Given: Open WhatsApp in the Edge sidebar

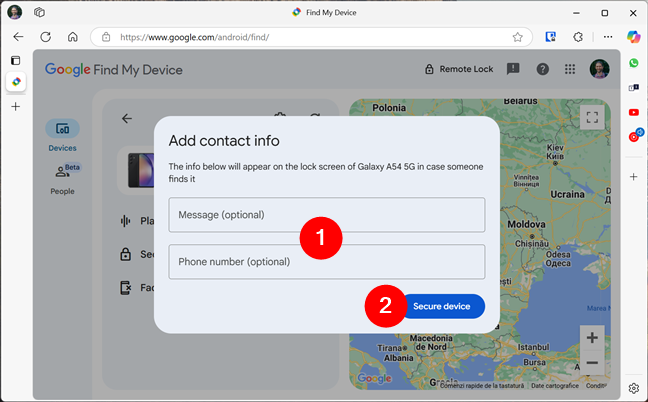Looking at the screenshot, I should click(634, 63).
